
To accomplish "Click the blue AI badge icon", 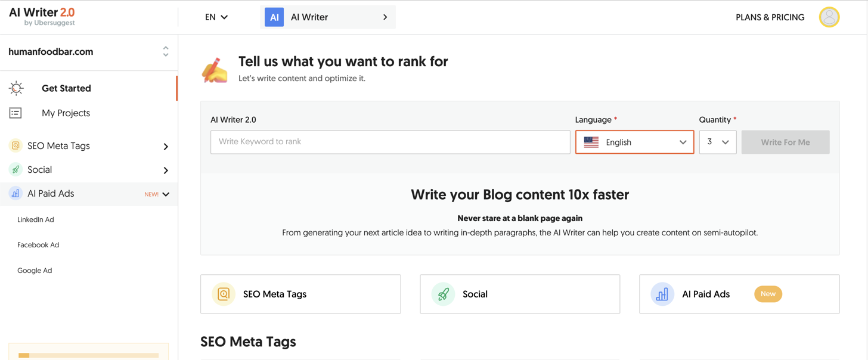I will tap(274, 17).
